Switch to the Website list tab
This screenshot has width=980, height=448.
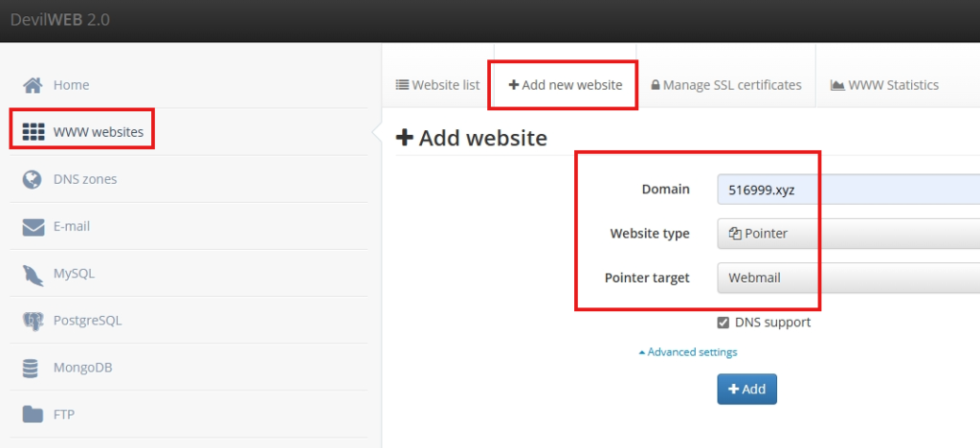coord(437,85)
